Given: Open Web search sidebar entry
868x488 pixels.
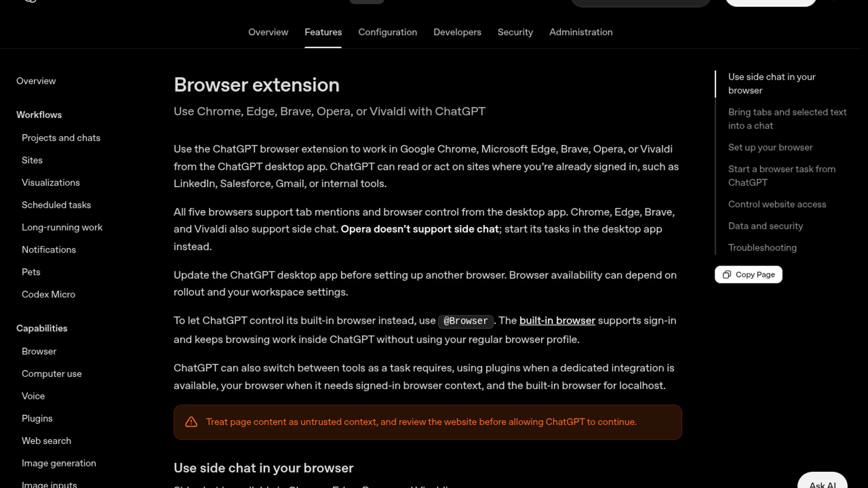Looking at the screenshot, I should (x=47, y=441).
